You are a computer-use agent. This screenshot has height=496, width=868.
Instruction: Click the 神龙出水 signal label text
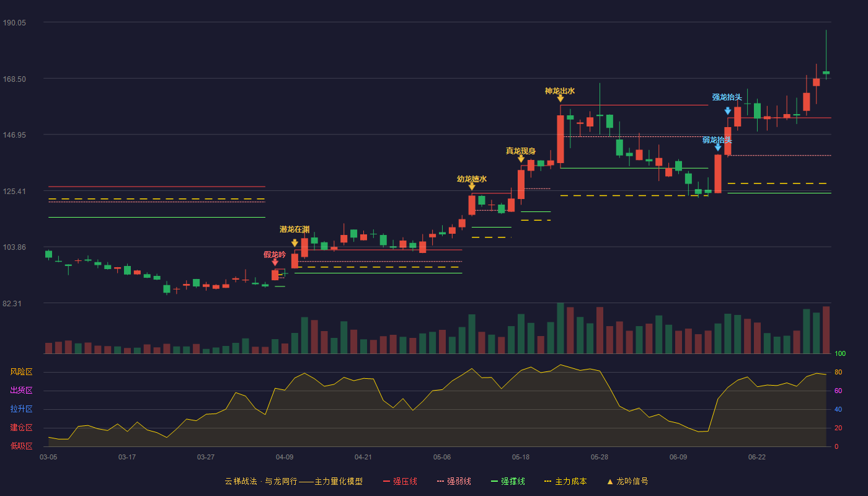pyautogui.click(x=560, y=91)
